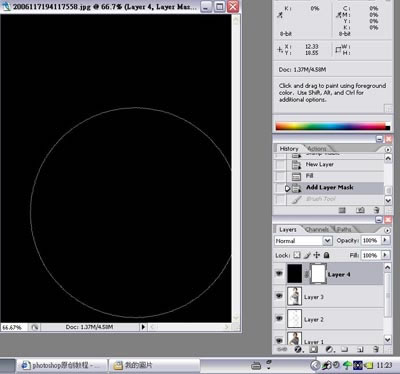400x374 pixels.
Task: Open the photoshop taskbar button
Action: coord(62,366)
